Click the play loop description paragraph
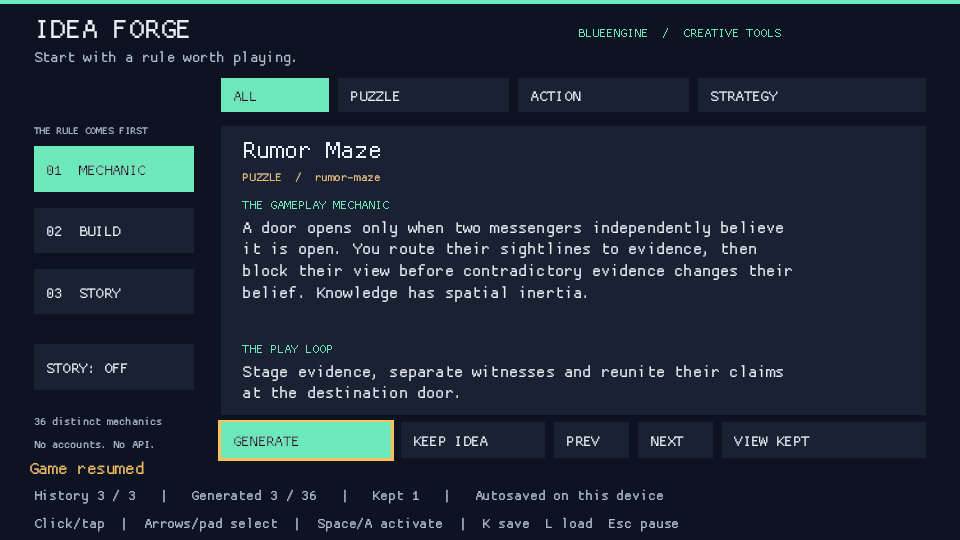This screenshot has width=960, height=540. tap(513, 382)
